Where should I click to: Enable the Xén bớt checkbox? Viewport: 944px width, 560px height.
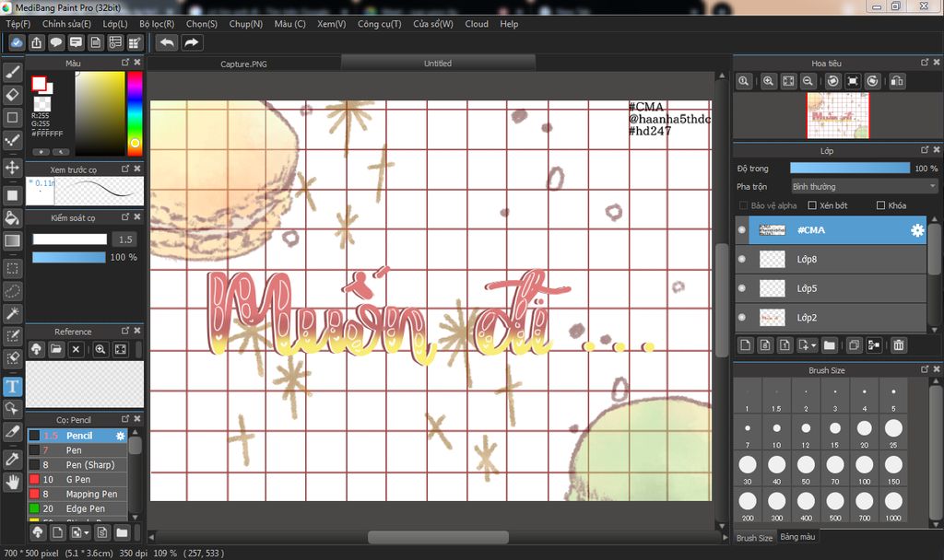pos(811,205)
